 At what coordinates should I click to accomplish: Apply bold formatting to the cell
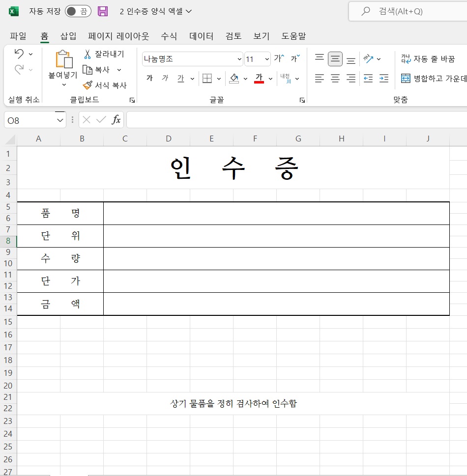click(x=149, y=78)
